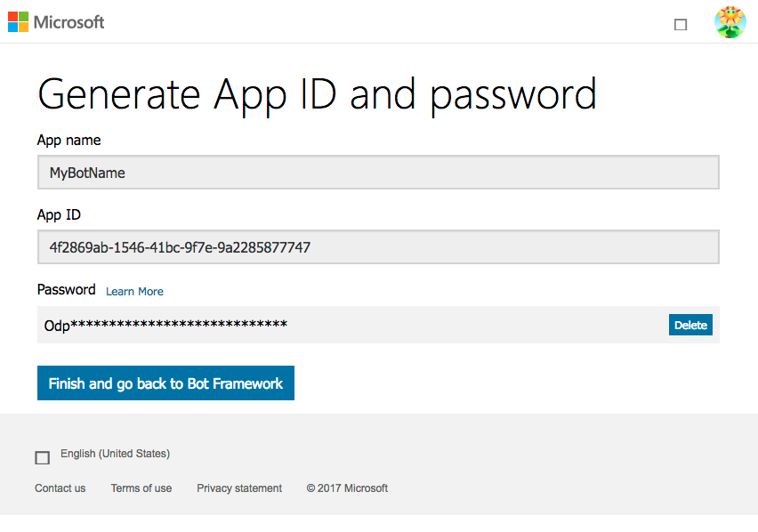
Task: Change language via English (United States)
Action: click(115, 454)
